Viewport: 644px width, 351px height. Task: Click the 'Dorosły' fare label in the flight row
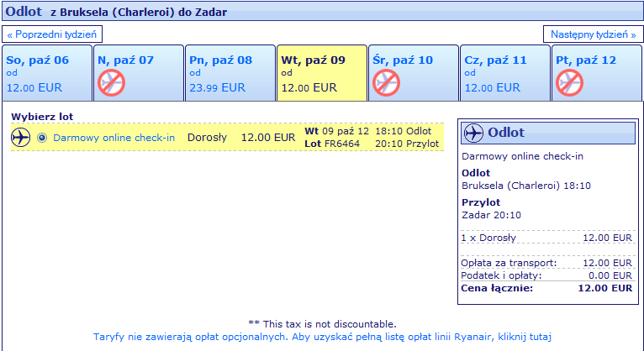[207, 138]
